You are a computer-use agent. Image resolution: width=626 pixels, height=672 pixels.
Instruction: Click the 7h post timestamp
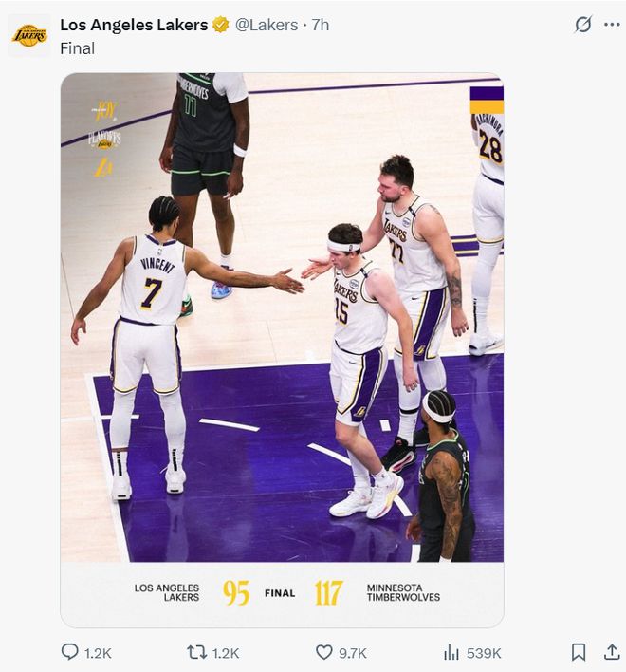(320, 25)
